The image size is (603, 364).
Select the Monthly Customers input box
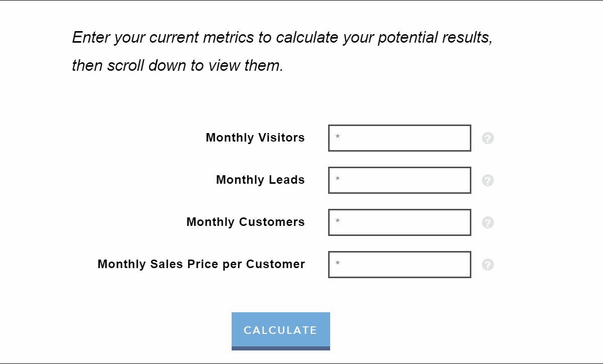pyautogui.click(x=399, y=222)
